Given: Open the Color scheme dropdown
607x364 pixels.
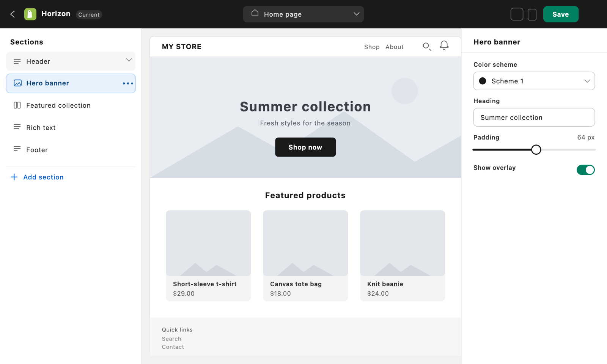Looking at the screenshot, I should 534,81.
